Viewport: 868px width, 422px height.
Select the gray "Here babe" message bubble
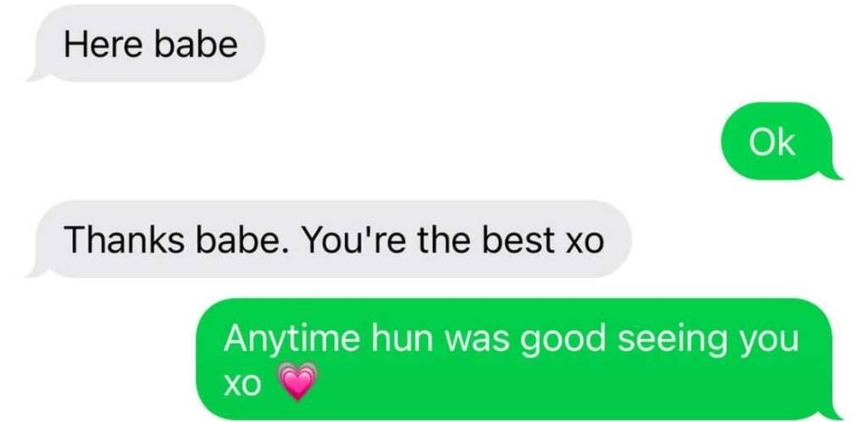[146, 44]
